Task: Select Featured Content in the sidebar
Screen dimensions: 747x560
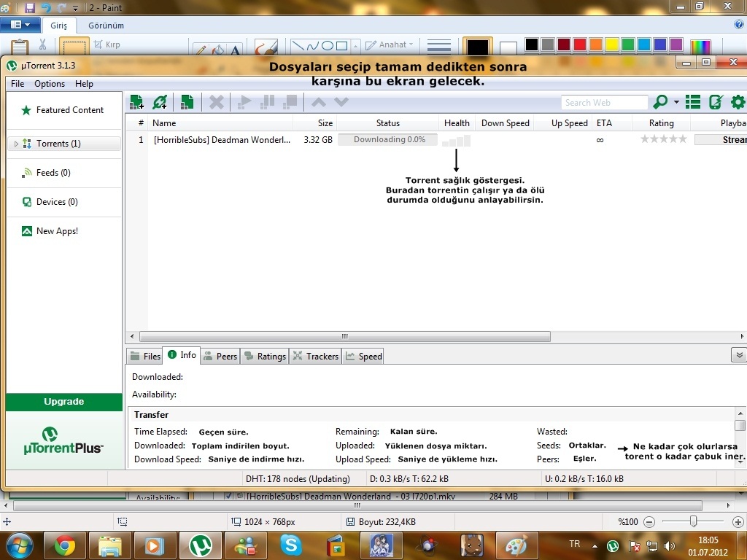Action: (64, 110)
